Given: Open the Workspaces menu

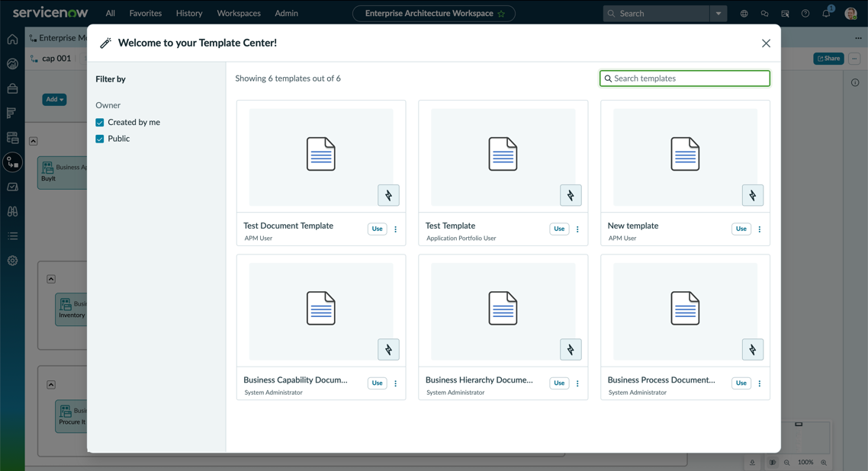Looking at the screenshot, I should coord(239,13).
